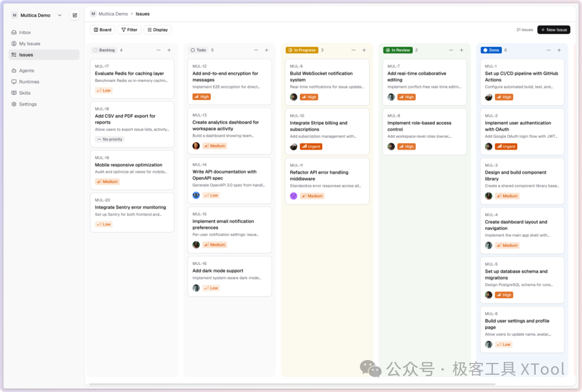Viewport: 582px width, 392px height.
Task: Click assignee avatar on MUL-9 card
Action: (x=294, y=97)
